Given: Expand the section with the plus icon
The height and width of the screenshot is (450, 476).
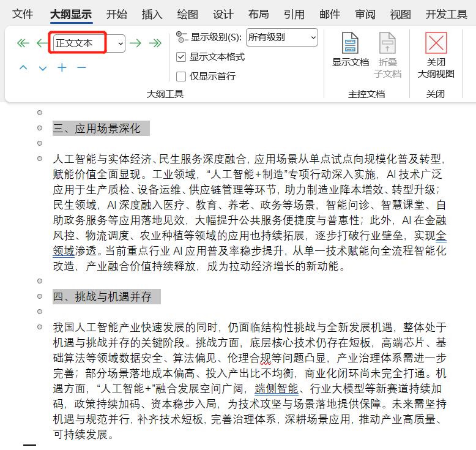Looking at the screenshot, I should pyautogui.click(x=62, y=67).
